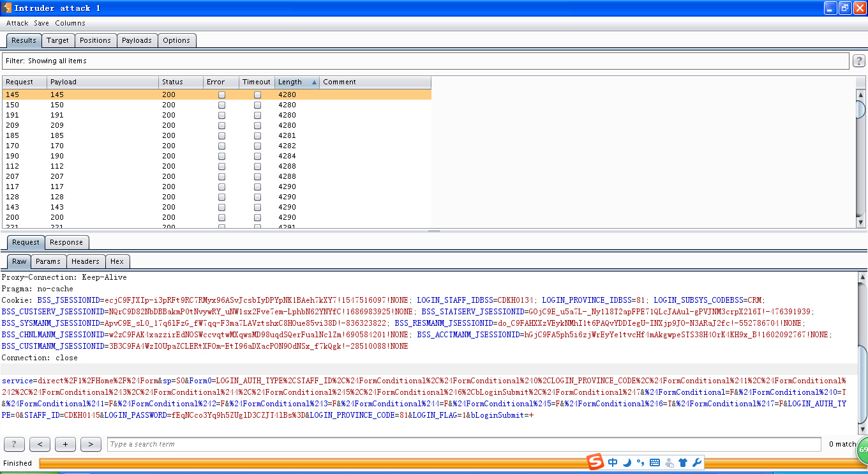Image resolution: width=868 pixels, height=474 pixels.
Task: Click the Length column sort arrow
Action: coord(314,82)
